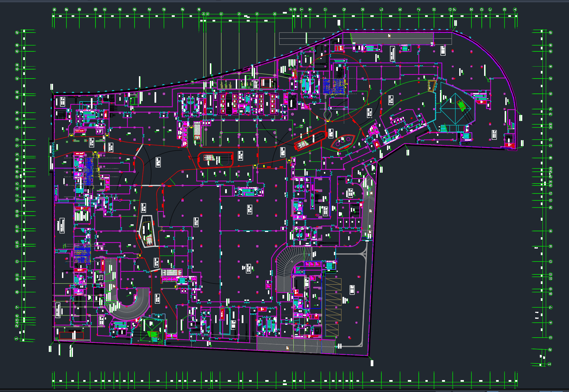
Task: Select grid bubble 3 on right axis
Action: [551, 338]
